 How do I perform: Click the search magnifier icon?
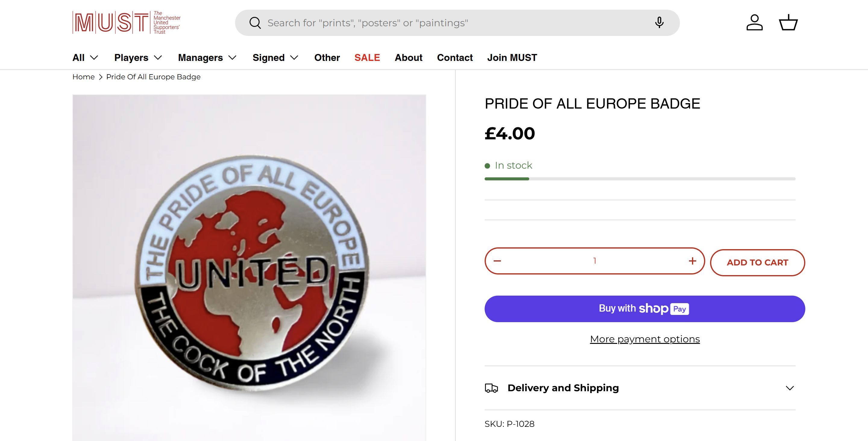point(255,23)
